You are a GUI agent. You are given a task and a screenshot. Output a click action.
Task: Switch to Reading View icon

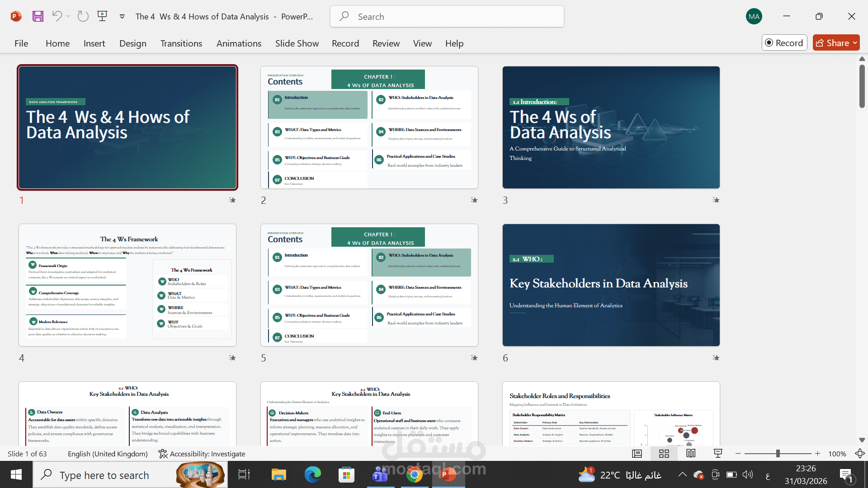point(691,454)
